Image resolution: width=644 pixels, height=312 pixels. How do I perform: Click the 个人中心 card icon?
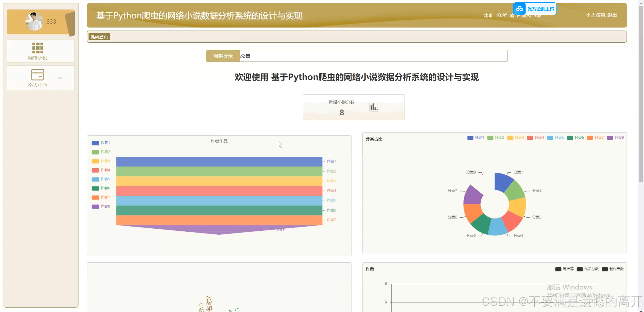point(38,74)
